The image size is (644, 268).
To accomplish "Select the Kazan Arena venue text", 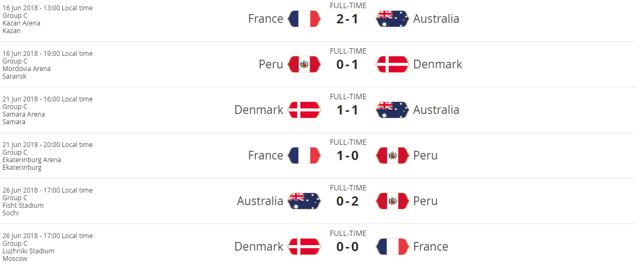I will click(21, 23).
